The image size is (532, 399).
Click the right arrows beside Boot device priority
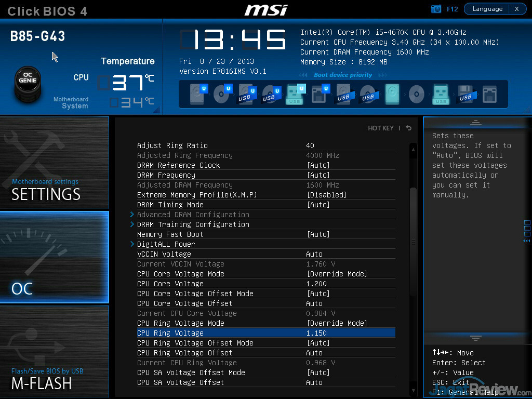point(382,75)
